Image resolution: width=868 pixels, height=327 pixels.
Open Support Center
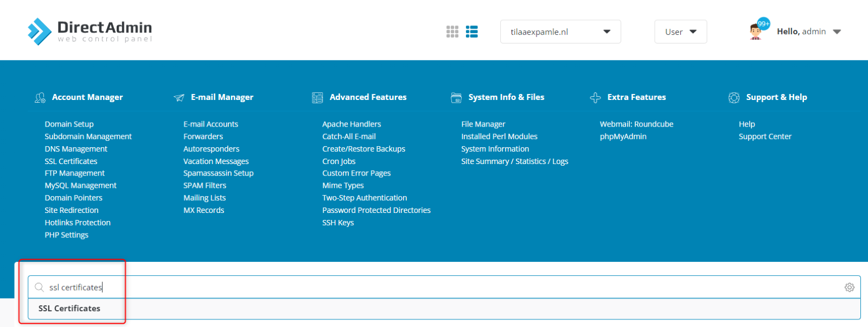(x=765, y=137)
